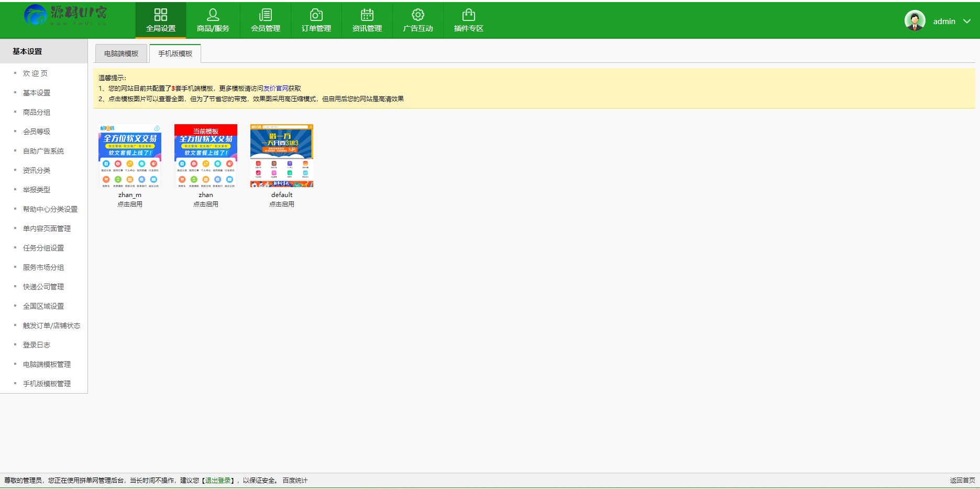Switch to the 电脑端模板 tab
Image resolution: width=980 pixels, height=489 pixels.
coord(120,53)
